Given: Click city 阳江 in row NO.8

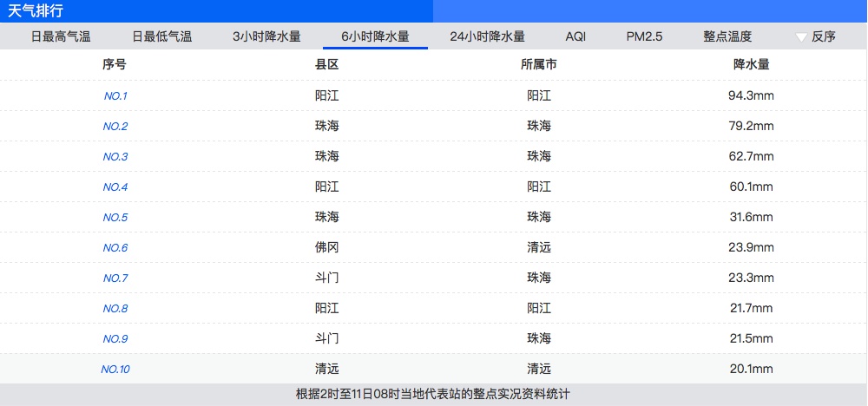Looking at the screenshot, I should point(539,308).
